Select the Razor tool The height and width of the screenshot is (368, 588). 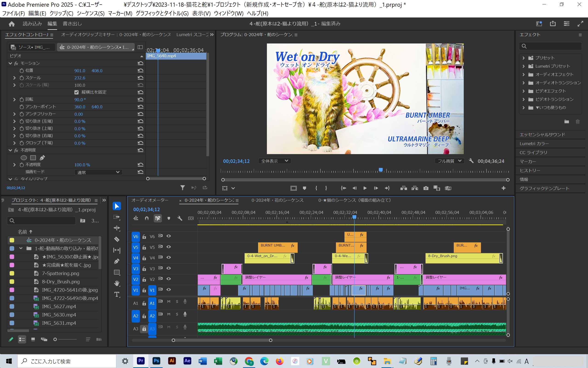point(117,239)
